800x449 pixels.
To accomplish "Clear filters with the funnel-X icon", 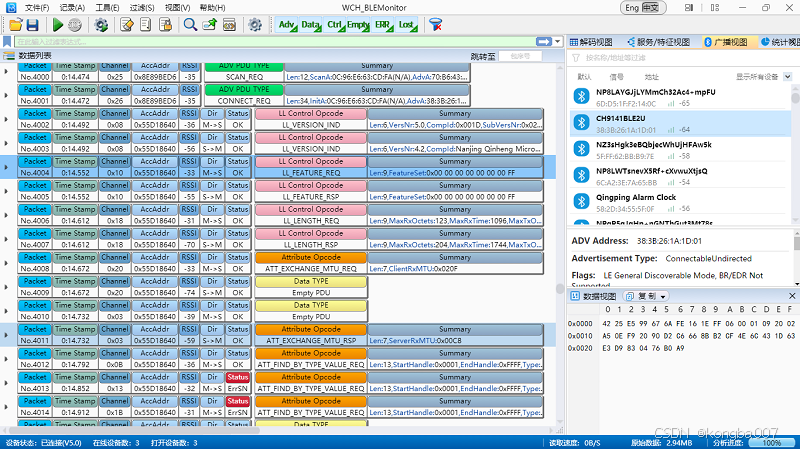I will tap(435, 24).
